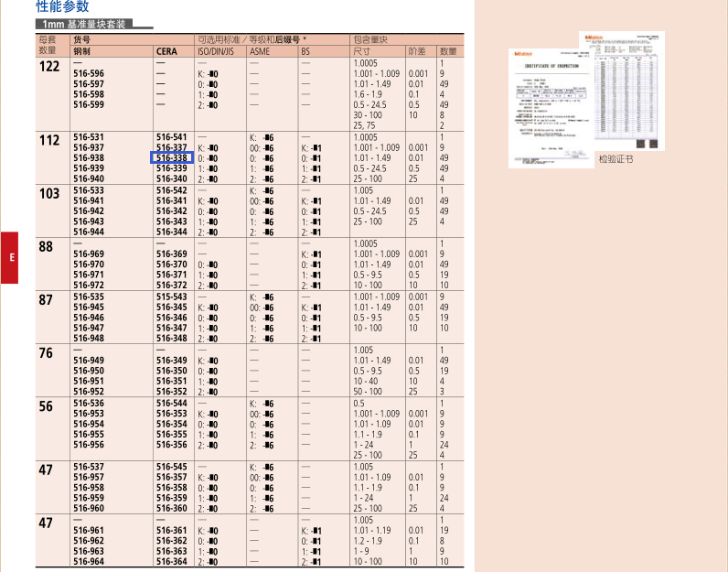Click set quantity 76 row label
The width and height of the screenshot is (728, 572).
46,353
